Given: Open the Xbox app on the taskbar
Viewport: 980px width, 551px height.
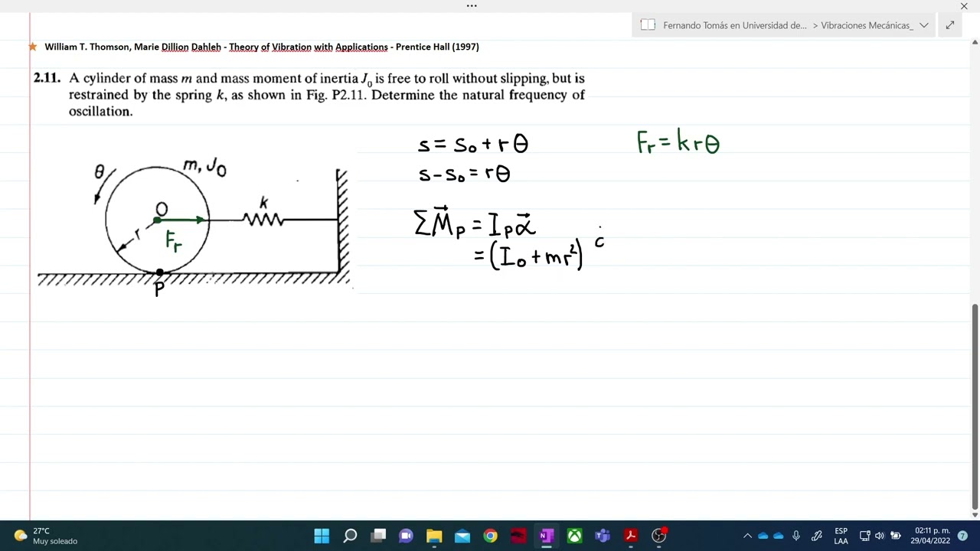Looking at the screenshot, I should 574,536.
